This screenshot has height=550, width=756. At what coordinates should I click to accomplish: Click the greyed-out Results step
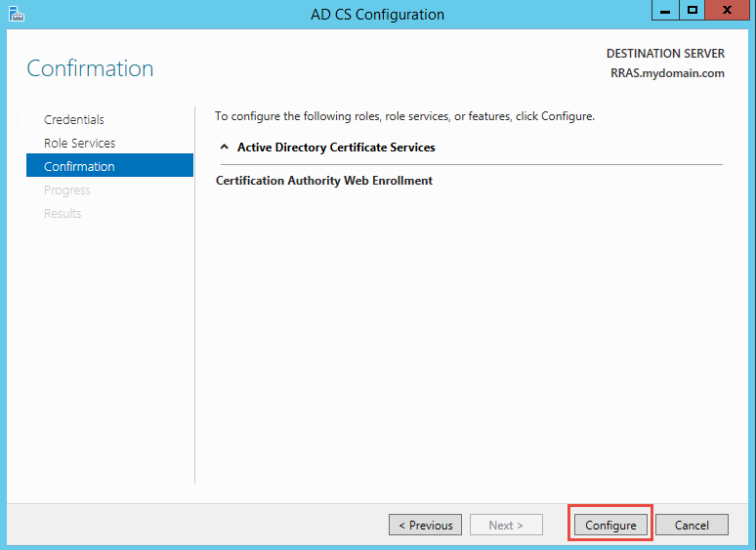63,214
